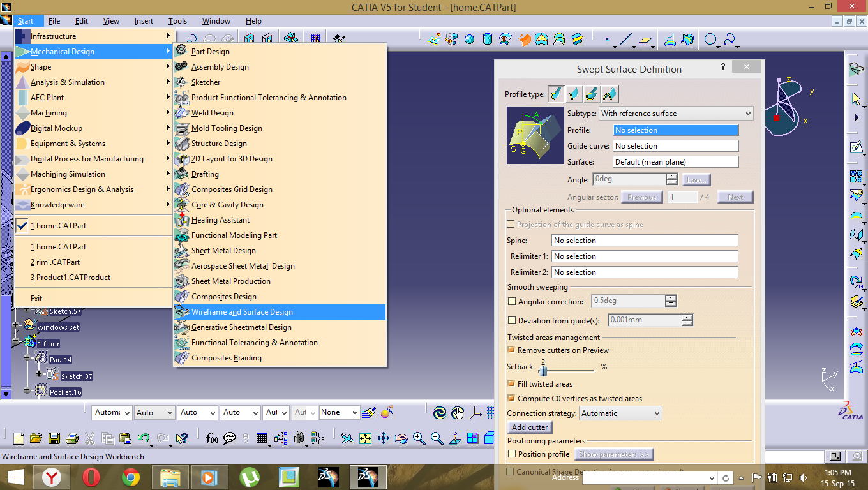The height and width of the screenshot is (490, 868).
Task: Click the Fit All In icon
Action: pos(365,438)
